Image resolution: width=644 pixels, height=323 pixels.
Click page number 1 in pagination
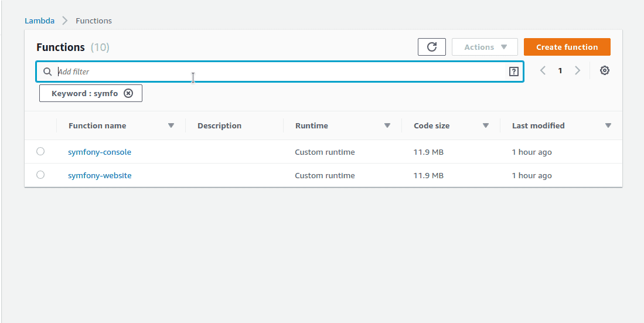point(560,70)
